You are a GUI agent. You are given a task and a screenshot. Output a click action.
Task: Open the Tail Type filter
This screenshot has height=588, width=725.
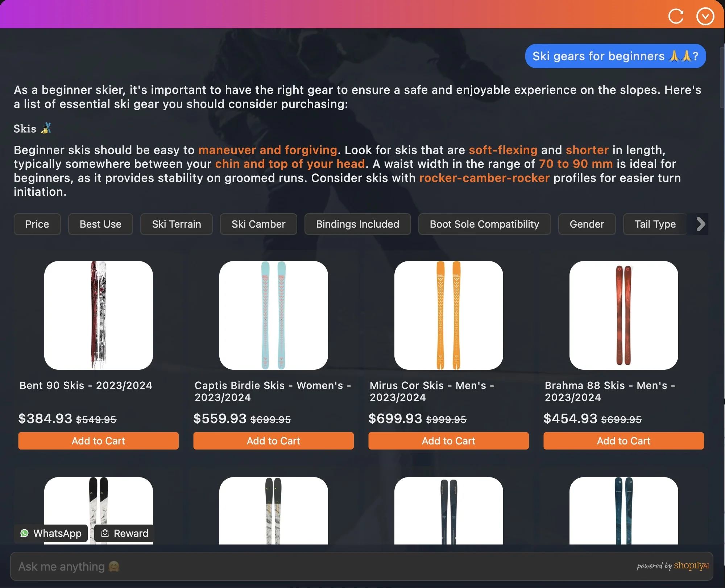(655, 224)
